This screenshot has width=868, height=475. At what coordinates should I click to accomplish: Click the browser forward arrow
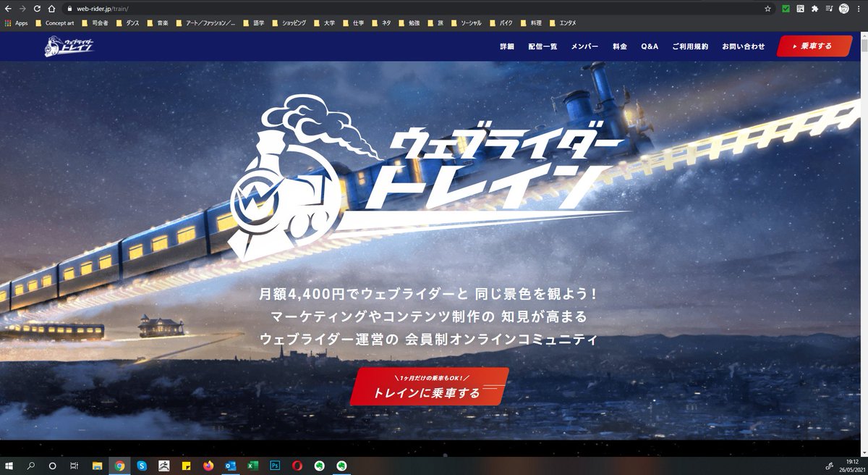point(22,9)
